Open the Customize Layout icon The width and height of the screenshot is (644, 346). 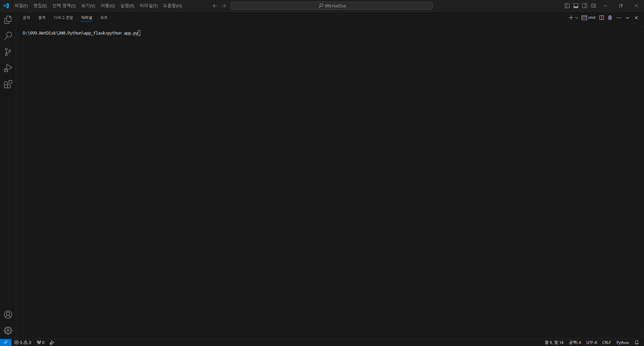tap(594, 6)
